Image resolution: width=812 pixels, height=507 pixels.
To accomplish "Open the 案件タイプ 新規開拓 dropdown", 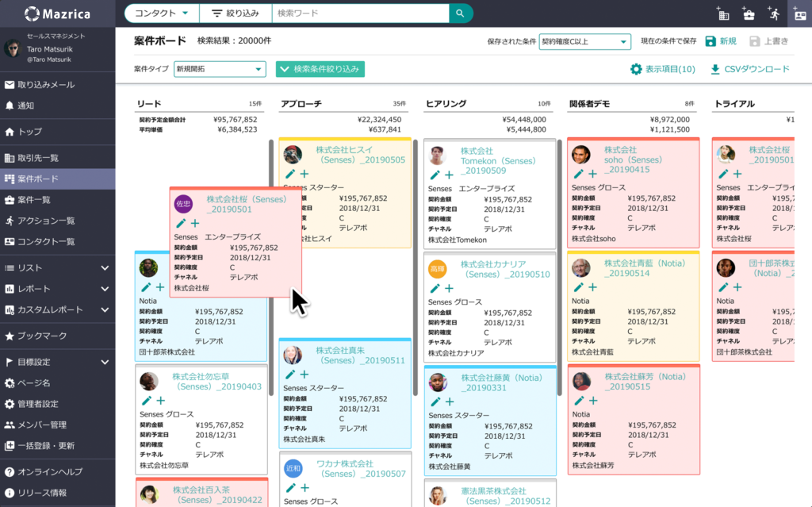I will [220, 69].
